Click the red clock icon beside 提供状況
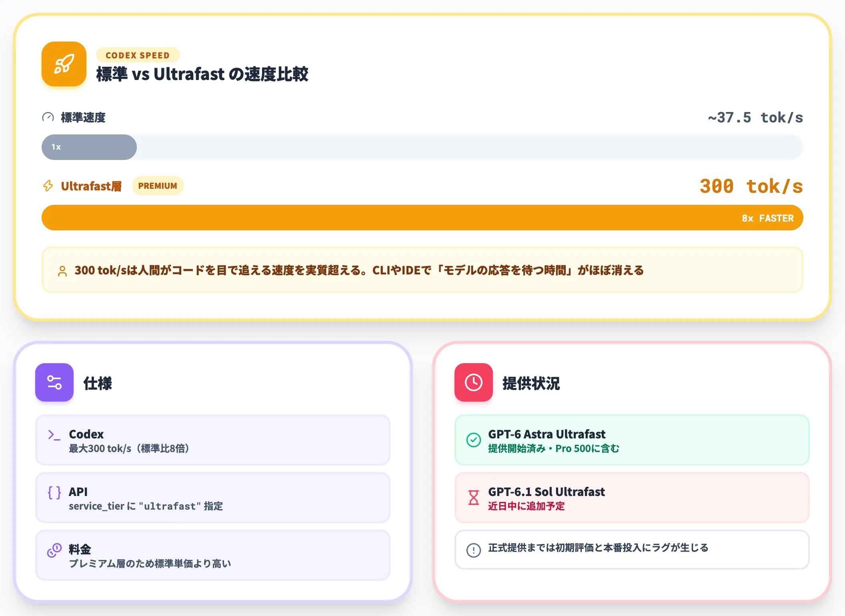845x616 pixels. click(x=474, y=382)
